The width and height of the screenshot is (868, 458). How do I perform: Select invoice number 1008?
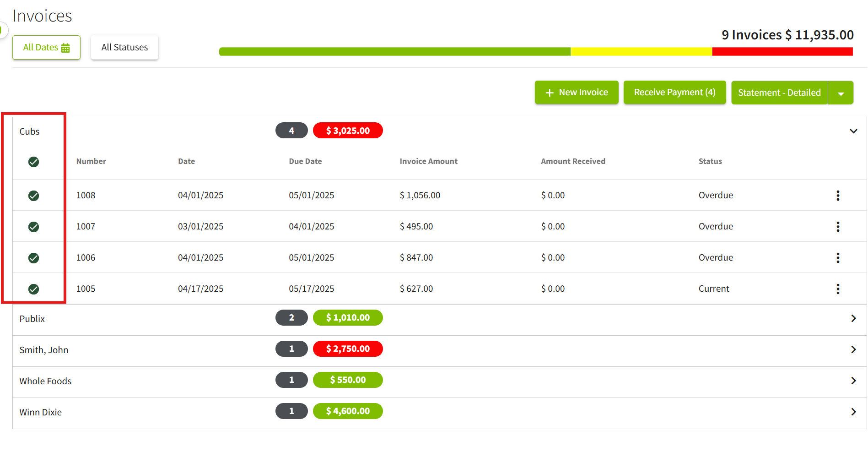coord(86,195)
